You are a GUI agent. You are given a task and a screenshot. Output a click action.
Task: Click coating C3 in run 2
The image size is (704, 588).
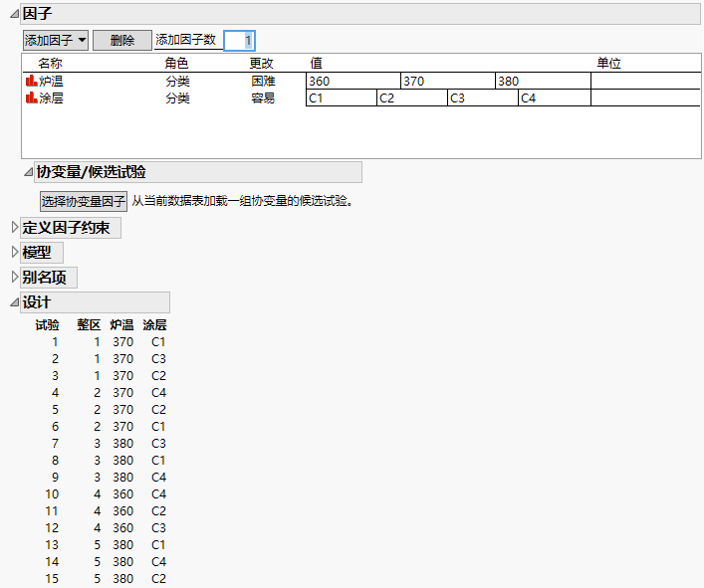click(158, 359)
